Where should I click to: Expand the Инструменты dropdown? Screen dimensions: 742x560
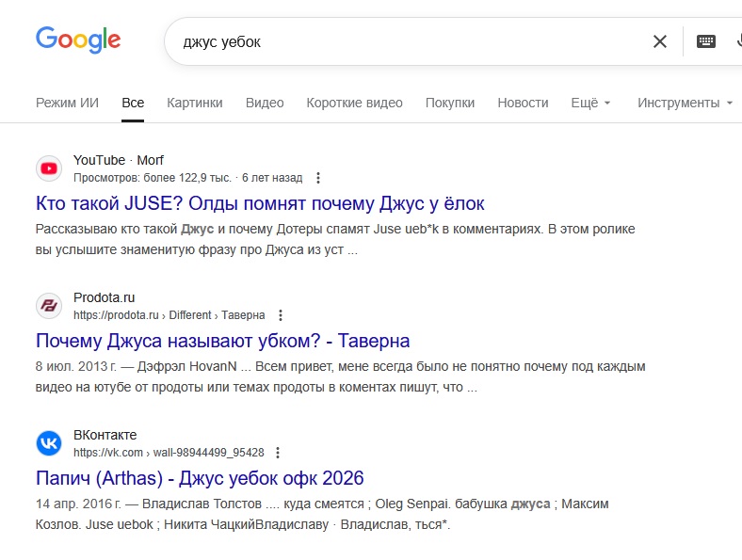pyautogui.click(x=685, y=103)
